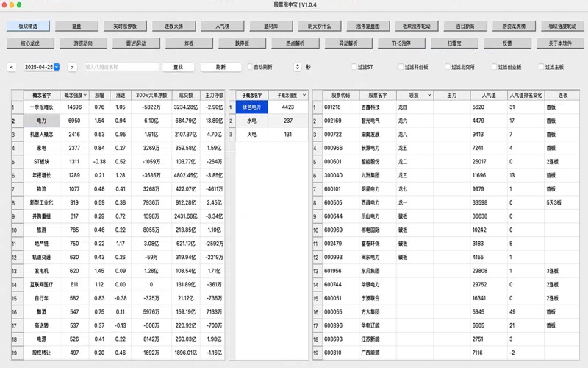This screenshot has height=368, width=588.
Task: Switch to the 板块精选 tab
Action: 29,25
